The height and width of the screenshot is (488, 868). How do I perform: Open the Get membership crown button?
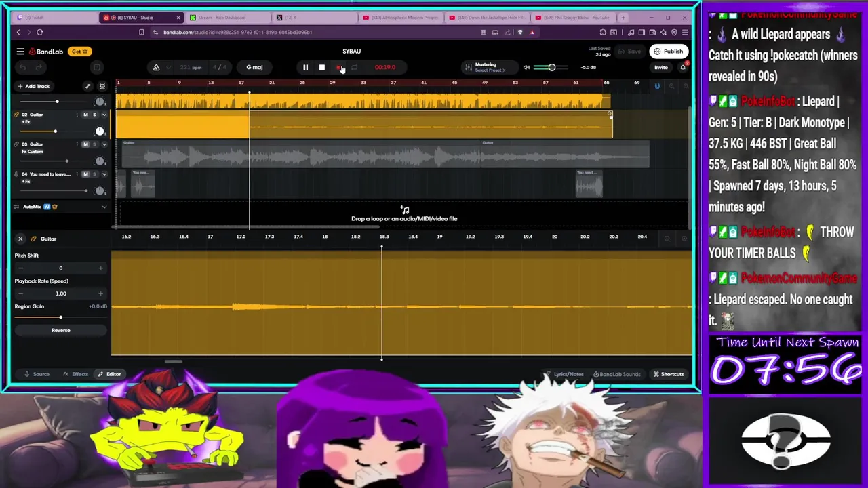[79, 52]
